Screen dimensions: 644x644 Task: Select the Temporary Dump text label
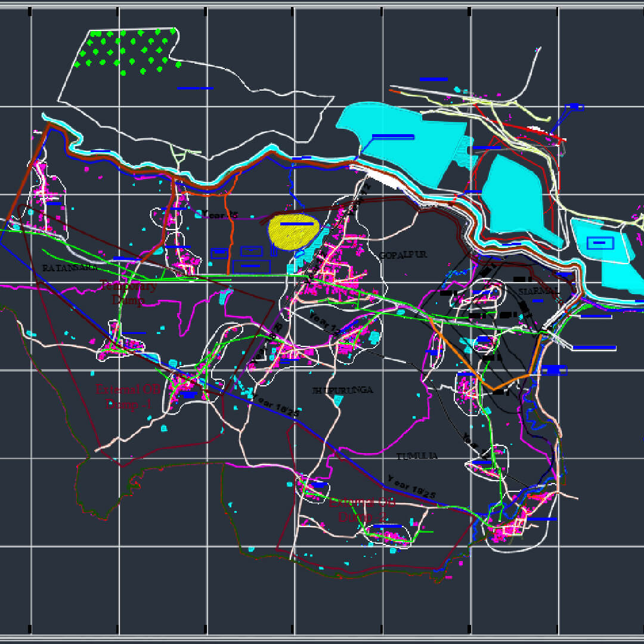tap(129, 293)
